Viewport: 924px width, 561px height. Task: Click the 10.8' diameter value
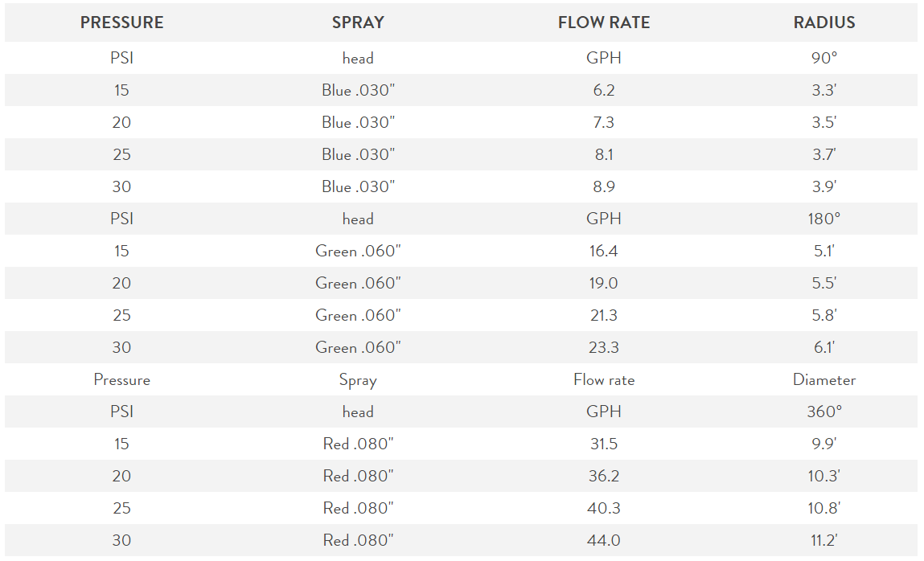tap(823, 508)
